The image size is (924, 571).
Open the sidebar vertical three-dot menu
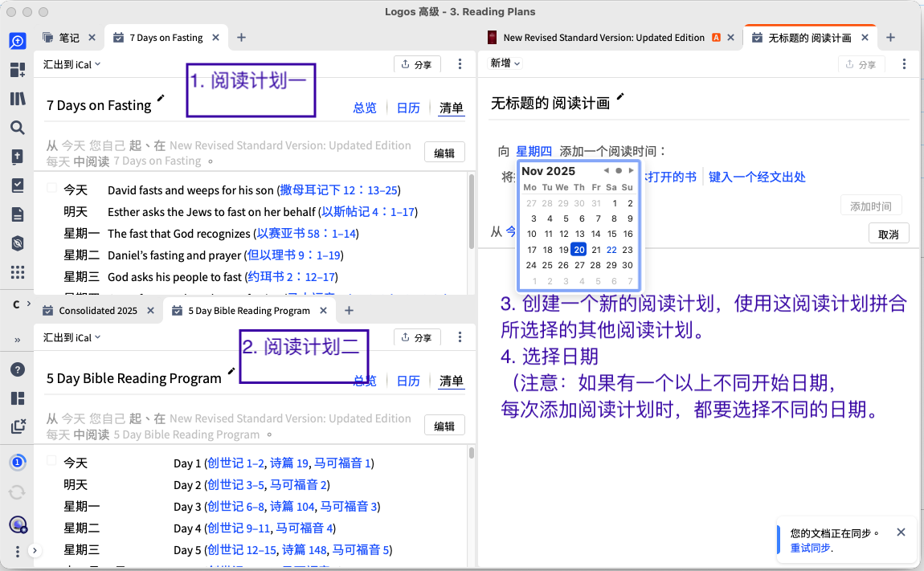[18, 551]
